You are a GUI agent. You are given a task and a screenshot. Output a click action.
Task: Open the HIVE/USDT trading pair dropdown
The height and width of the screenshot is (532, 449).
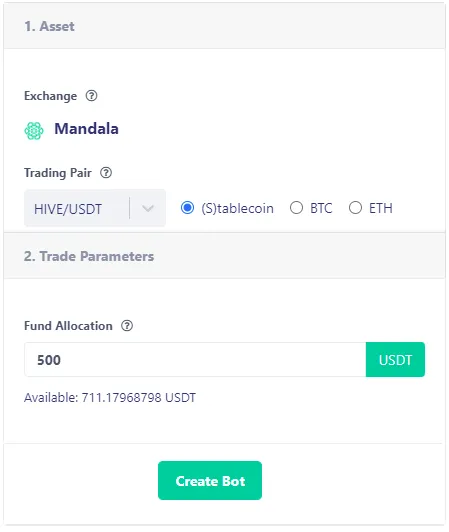[95, 208]
